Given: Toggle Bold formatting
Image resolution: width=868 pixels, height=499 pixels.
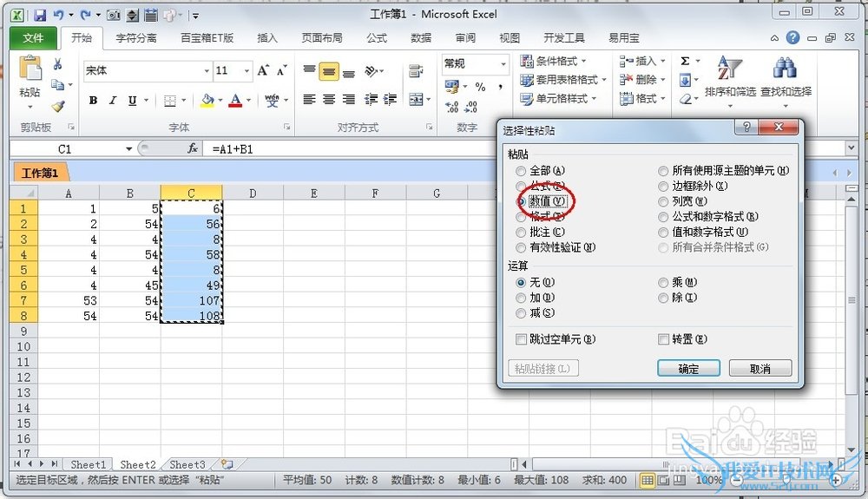Looking at the screenshot, I should [93, 100].
